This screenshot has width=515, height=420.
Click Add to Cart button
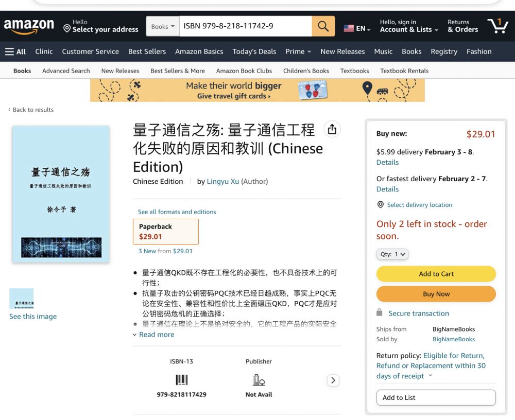point(436,274)
